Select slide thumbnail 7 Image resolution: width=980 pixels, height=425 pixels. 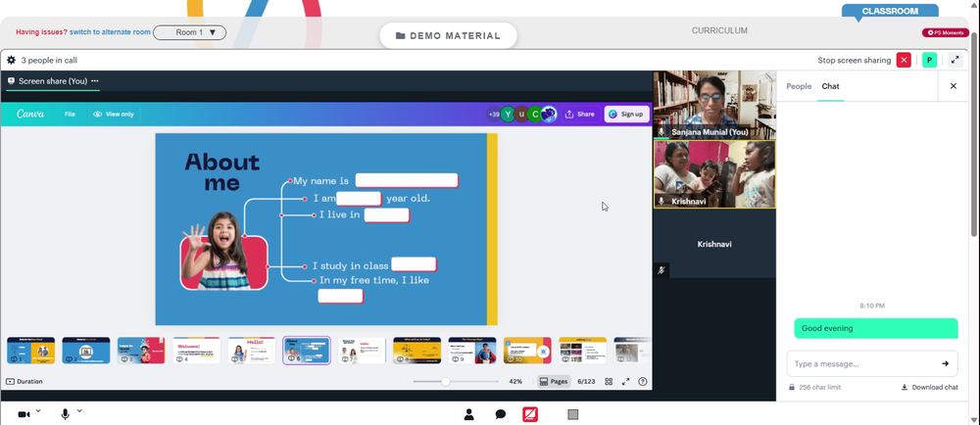362,351
